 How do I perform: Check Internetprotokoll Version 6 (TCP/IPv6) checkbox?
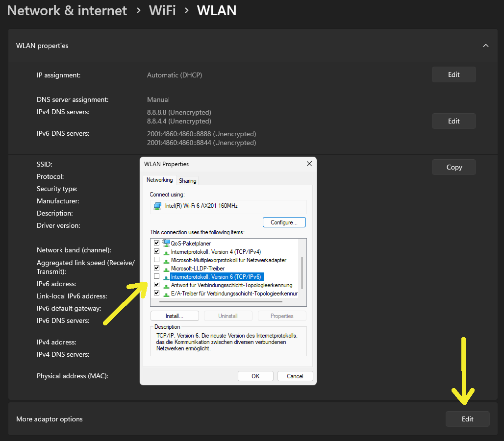[156, 276]
